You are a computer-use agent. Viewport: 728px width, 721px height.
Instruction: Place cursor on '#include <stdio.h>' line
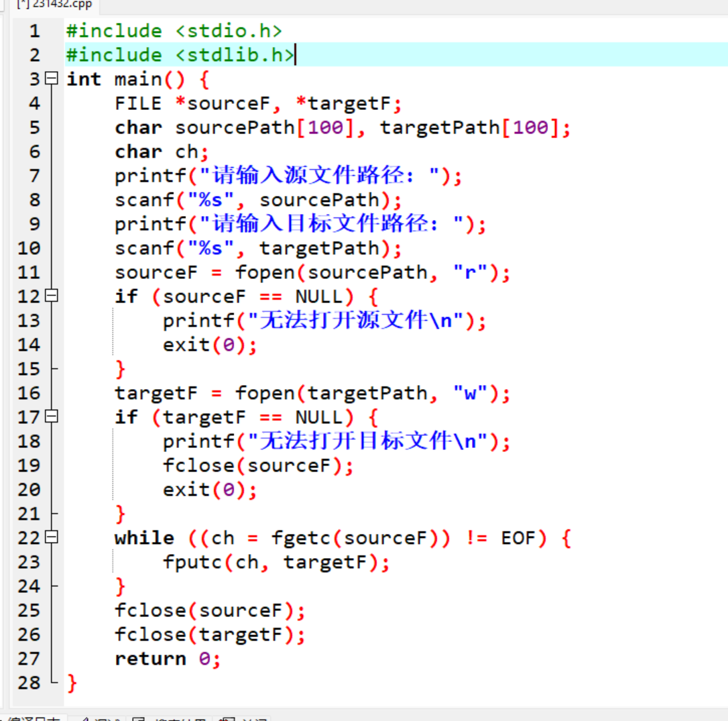174,31
